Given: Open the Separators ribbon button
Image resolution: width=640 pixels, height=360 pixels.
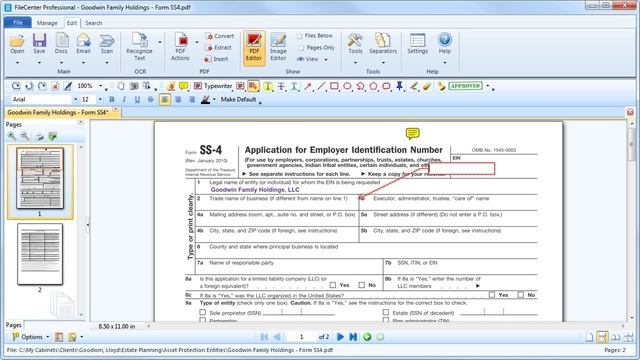Looking at the screenshot, I should (383, 44).
